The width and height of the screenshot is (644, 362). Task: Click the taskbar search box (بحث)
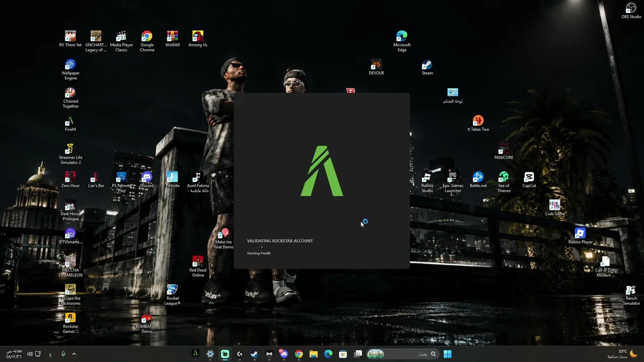(402, 354)
